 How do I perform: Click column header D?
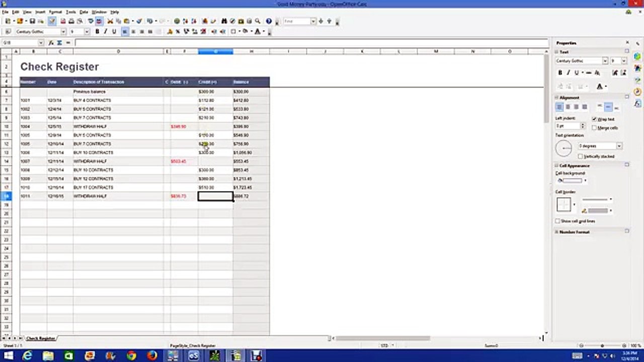coord(118,51)
